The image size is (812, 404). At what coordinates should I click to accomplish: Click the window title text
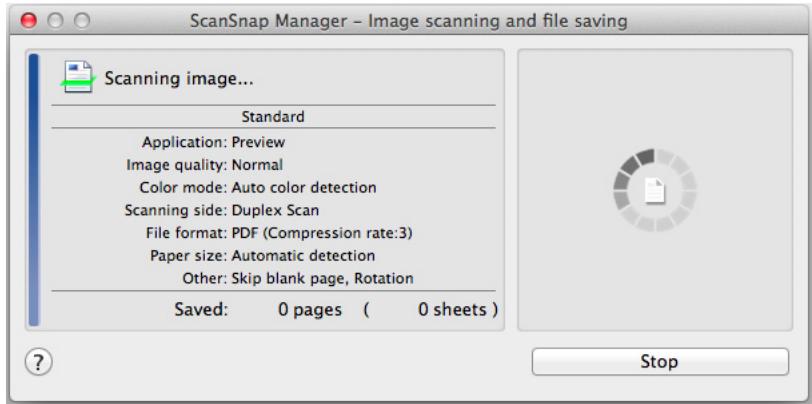click(409, 21)
